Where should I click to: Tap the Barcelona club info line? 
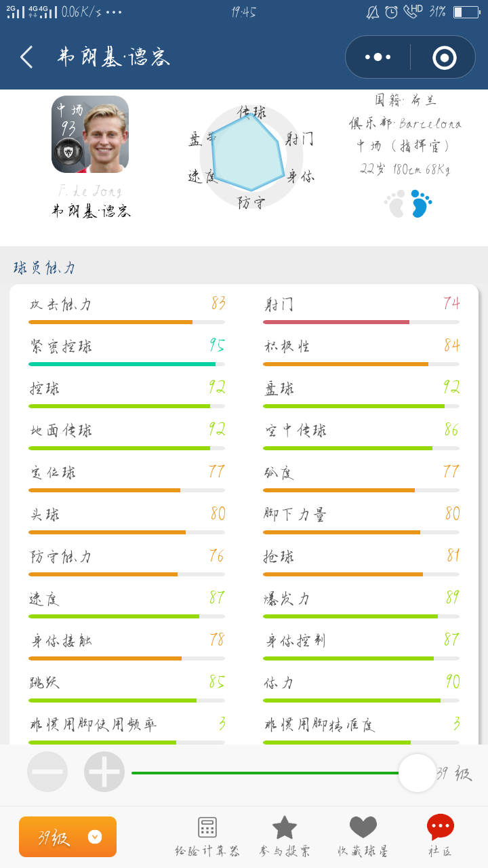click(x=405, y=123)
